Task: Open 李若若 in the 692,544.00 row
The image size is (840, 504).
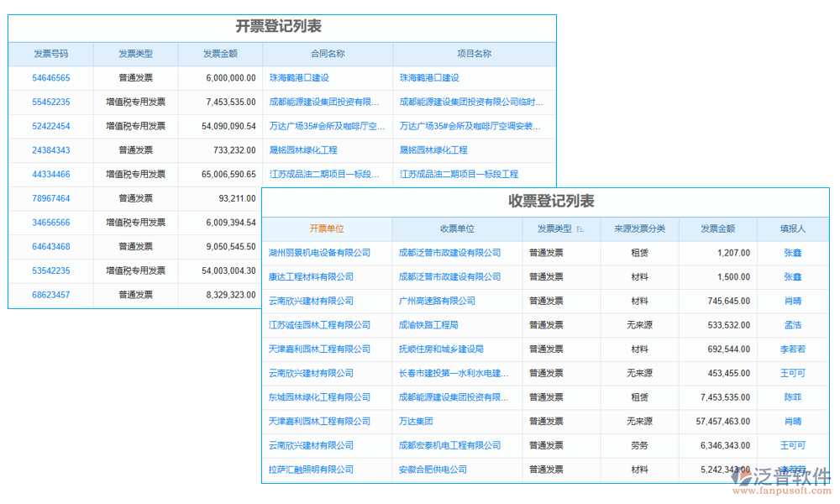Action: point(793,349)
